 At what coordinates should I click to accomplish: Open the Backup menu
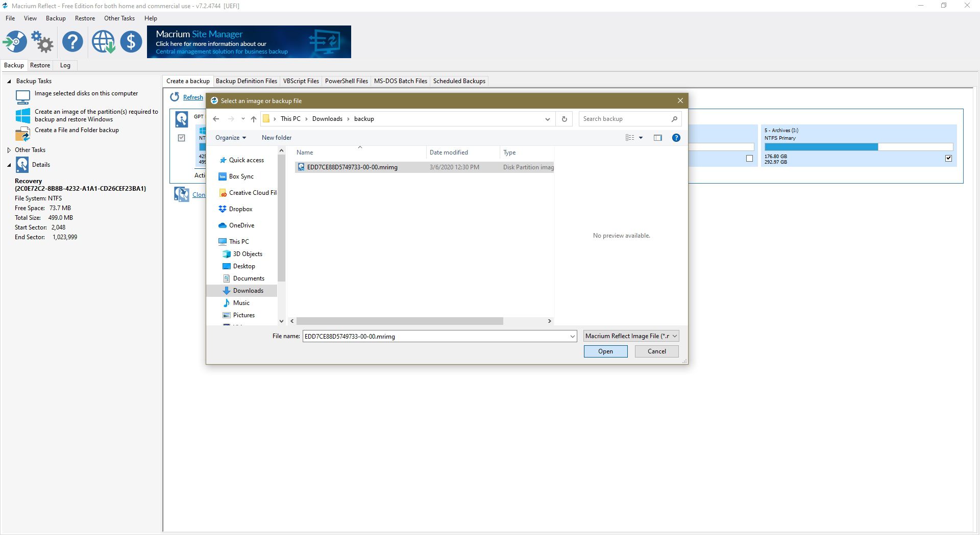point(56,18)
